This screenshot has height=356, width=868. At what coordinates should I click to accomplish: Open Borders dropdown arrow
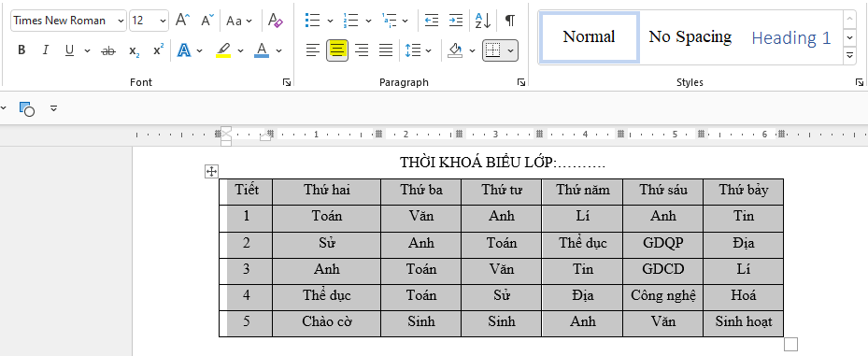click(510, 51)
